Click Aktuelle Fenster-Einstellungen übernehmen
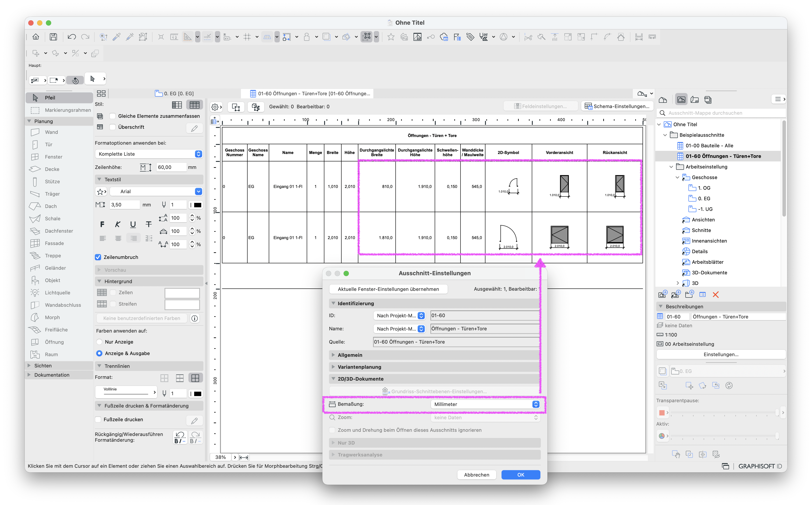 coord(388,289)
